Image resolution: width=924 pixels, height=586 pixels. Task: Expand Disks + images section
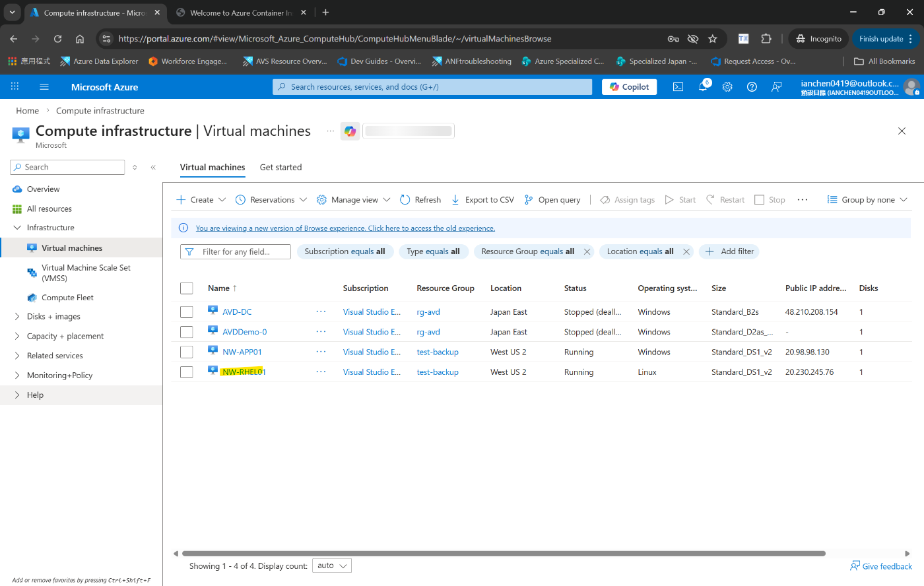click(17, 317)
